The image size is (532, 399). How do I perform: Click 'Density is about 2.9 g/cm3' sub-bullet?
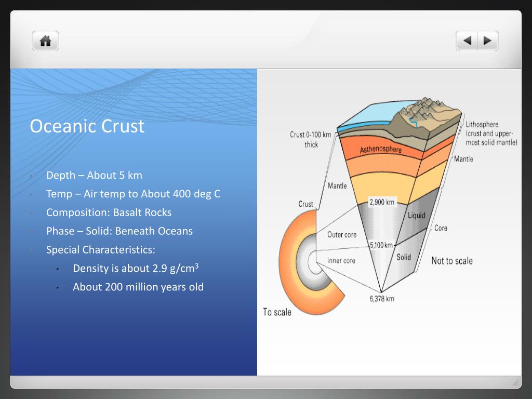(136, 268)
